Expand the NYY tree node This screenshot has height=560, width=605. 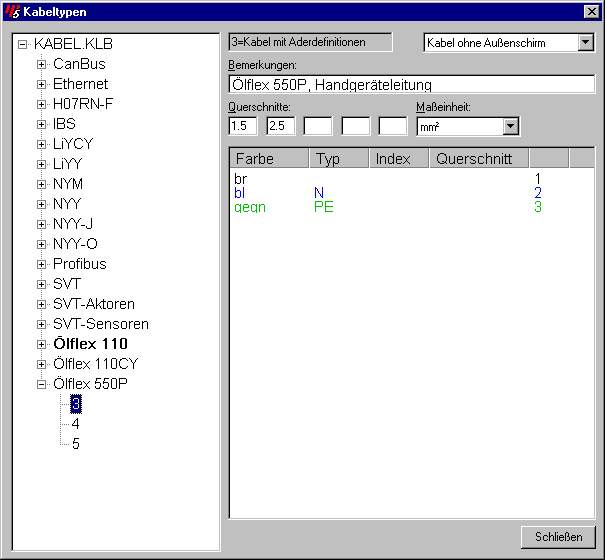point(41,204)
